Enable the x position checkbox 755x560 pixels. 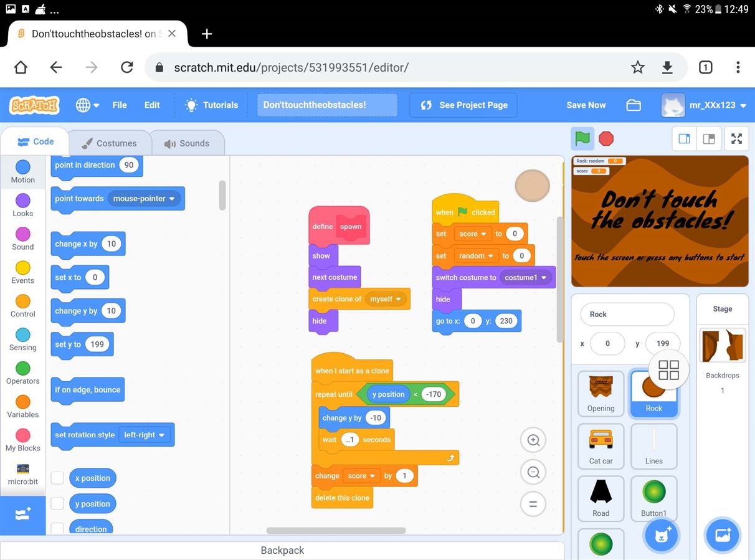(57, 478)
